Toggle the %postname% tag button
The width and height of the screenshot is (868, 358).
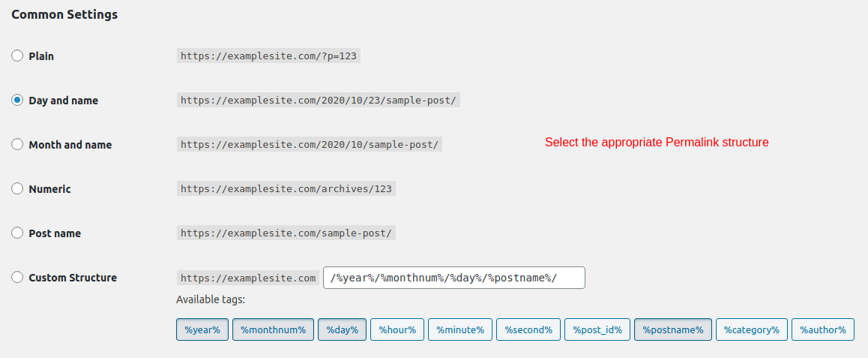pyautogui.click(x=672, y=329)
